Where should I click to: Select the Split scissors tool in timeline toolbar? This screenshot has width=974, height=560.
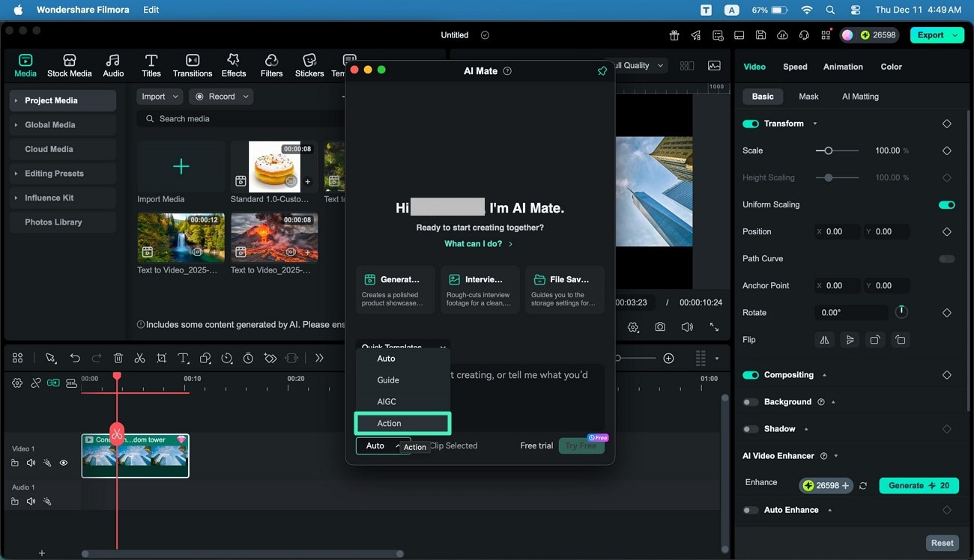point(139,358)
